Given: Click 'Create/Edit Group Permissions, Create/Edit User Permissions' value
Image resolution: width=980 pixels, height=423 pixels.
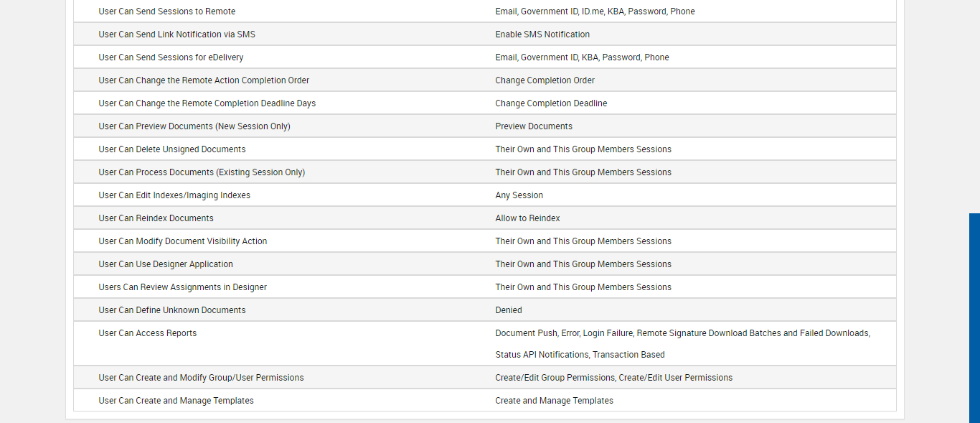Looking at the screenshot, I should point(613,378).
